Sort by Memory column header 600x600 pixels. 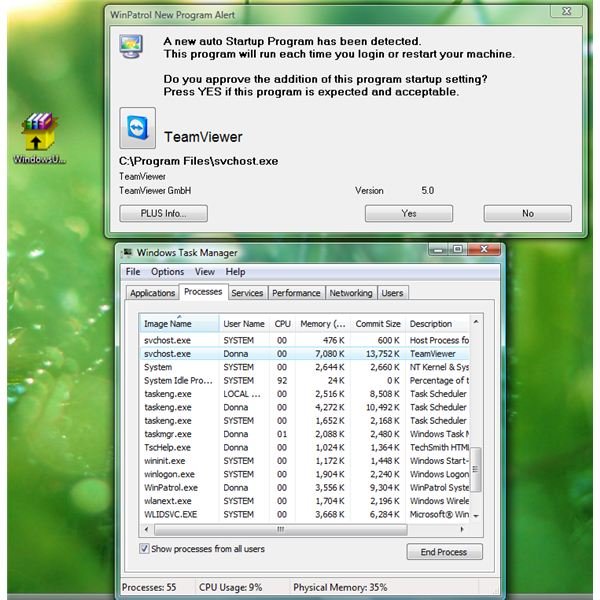point(323,324)
